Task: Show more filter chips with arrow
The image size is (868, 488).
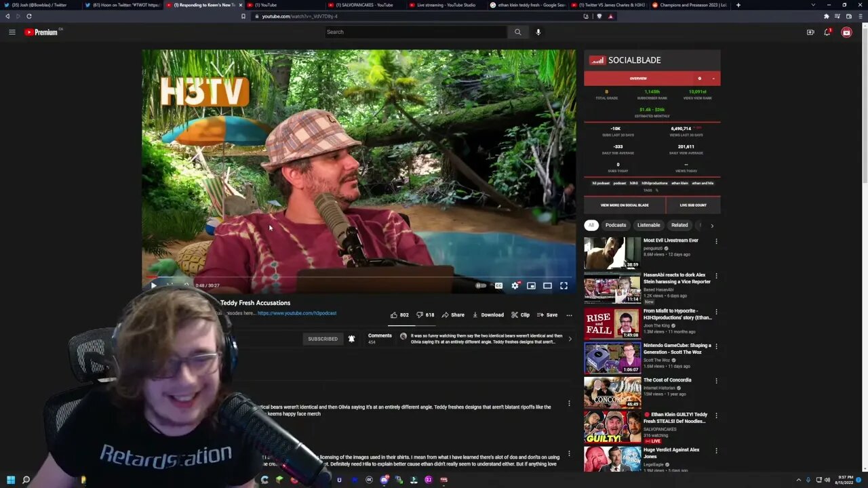Action: pos(712,226)
